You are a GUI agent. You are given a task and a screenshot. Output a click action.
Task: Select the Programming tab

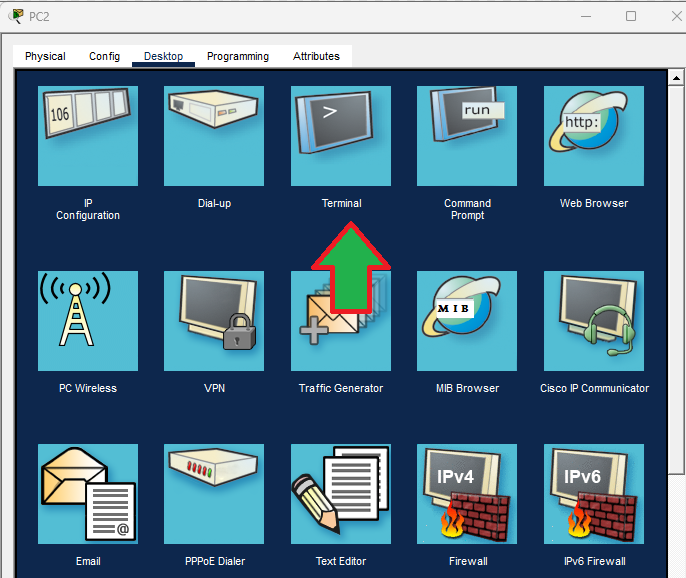tap(238, 56)
